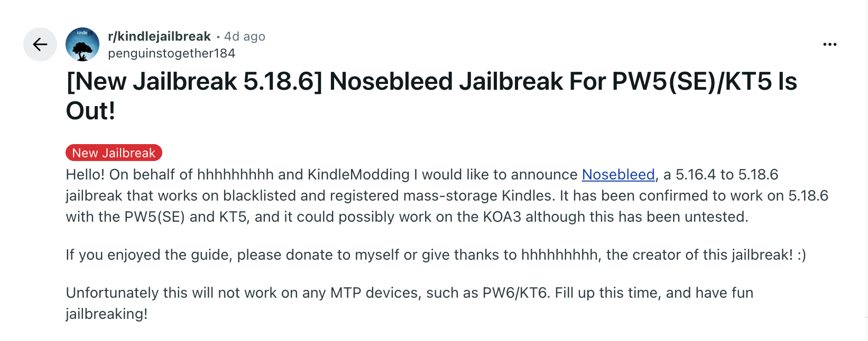
Task: Click the back arrow button
Action: coord(40,44)
